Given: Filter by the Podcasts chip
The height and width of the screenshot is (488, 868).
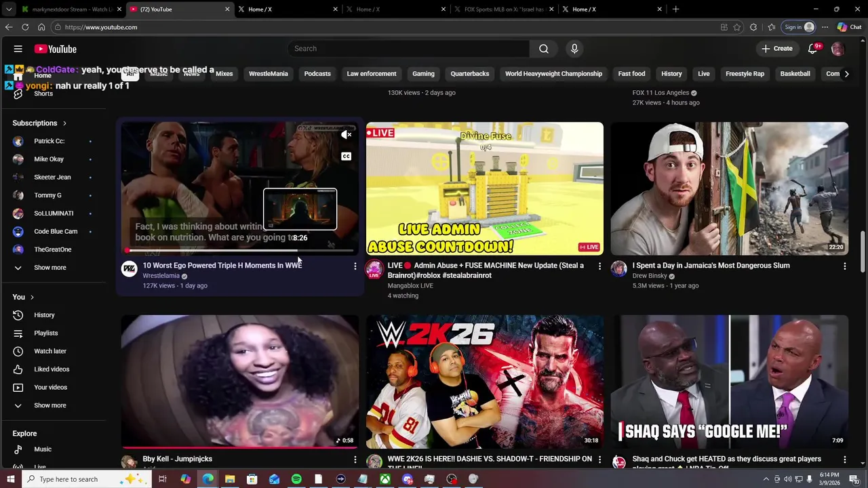Looking at the screenshot, I should pos(317,74).
